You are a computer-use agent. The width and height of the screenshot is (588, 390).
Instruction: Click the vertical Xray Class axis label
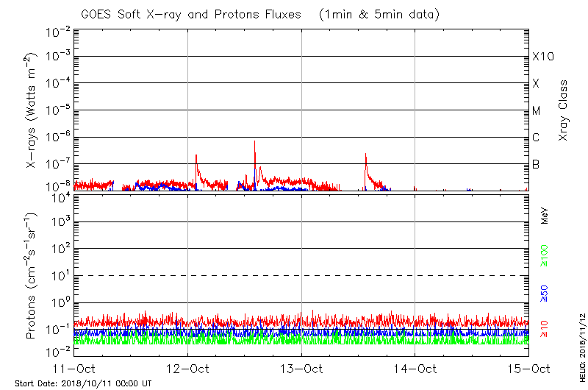click(564, 110)
